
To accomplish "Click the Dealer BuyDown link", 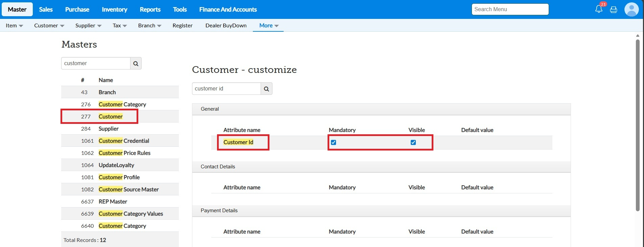I will [226, 26].
